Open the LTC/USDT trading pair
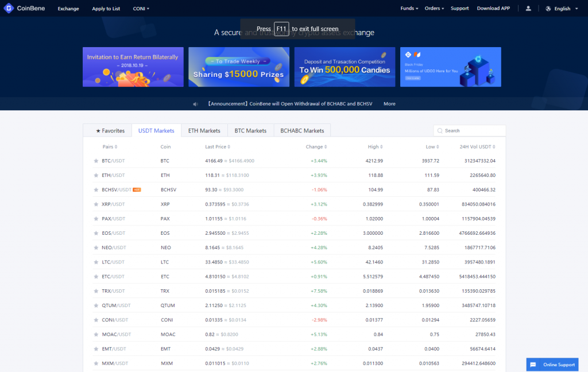The height and width of the screenshot is (372, 588). tap(113, 262)
